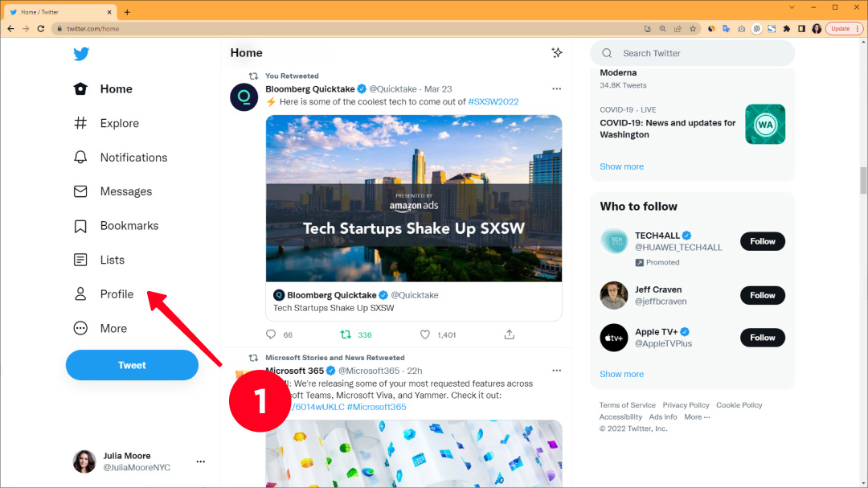Open the tab search chevron
Image resolution: width=868 pixels, height=488 pixels.
tap(792, 7)
